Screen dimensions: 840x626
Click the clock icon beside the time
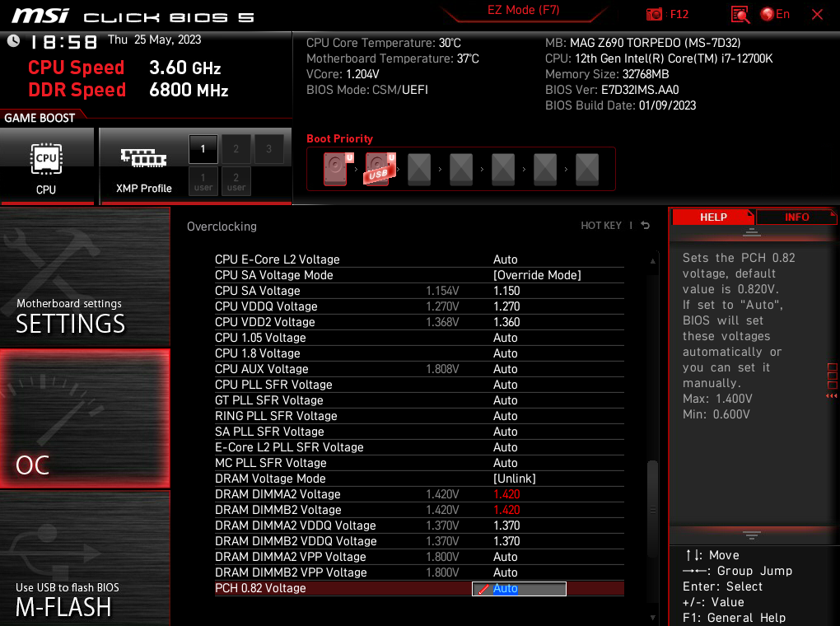coord(13,40)
